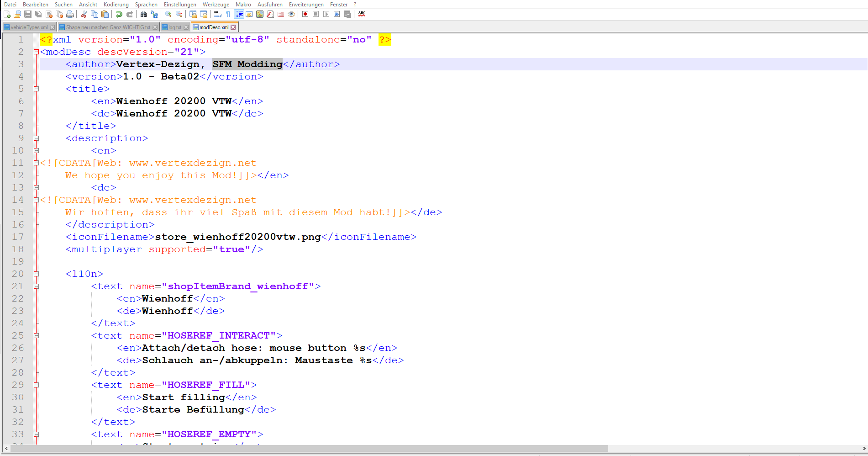Open the Kodierung menu

[x=116, y=5]
